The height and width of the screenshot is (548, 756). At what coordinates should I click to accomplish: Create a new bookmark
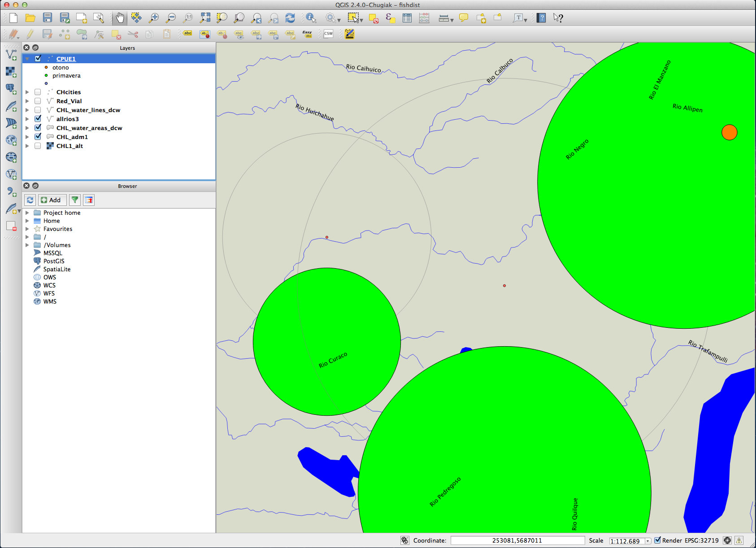click(x=481, y=18)
